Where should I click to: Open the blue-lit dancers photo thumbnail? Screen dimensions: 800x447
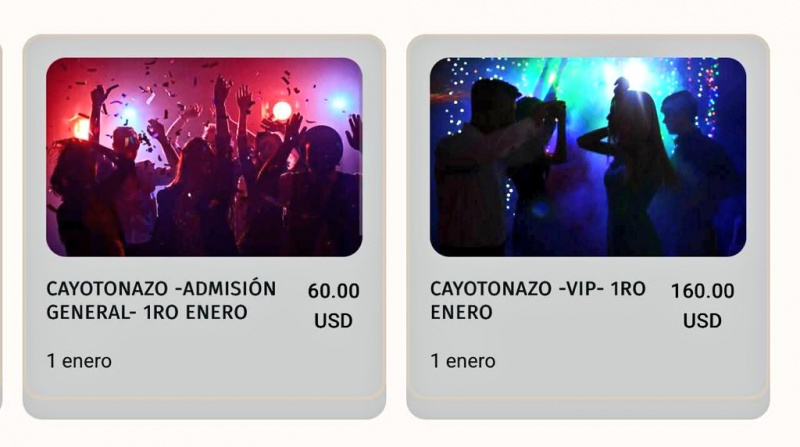click(588, 157)
